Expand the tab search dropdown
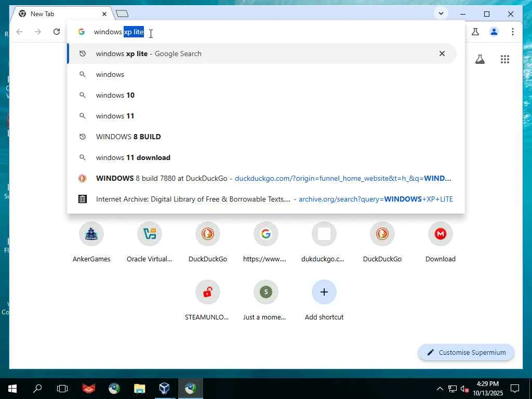The image size is (532, 399). pyautogui.click(x=441, y=14)
